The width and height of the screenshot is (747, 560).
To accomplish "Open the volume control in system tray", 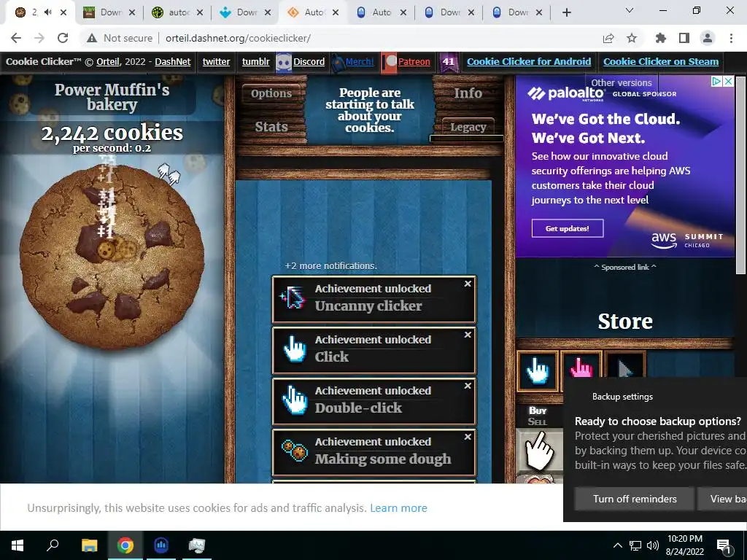I will coord(653,545).
